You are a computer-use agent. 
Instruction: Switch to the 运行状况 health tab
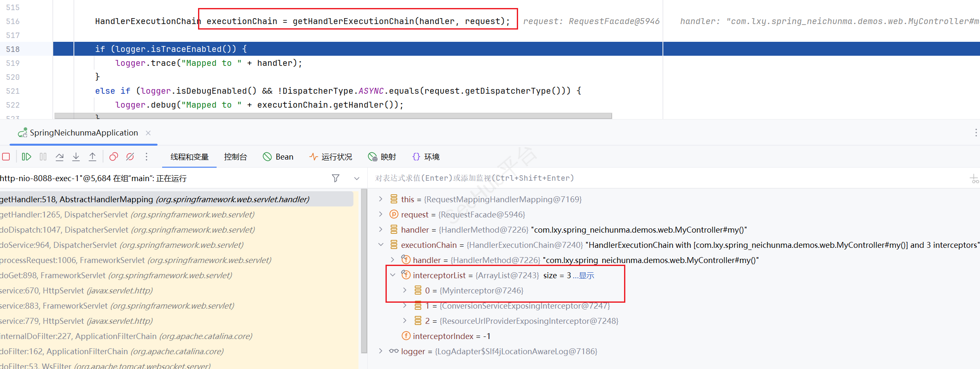[x=331, y=157]
